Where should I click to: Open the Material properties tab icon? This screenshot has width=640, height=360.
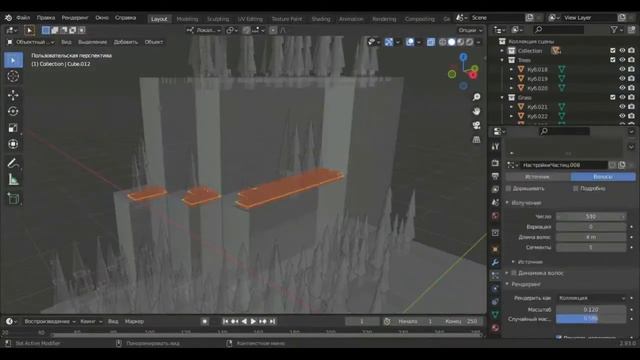(495, 328)
